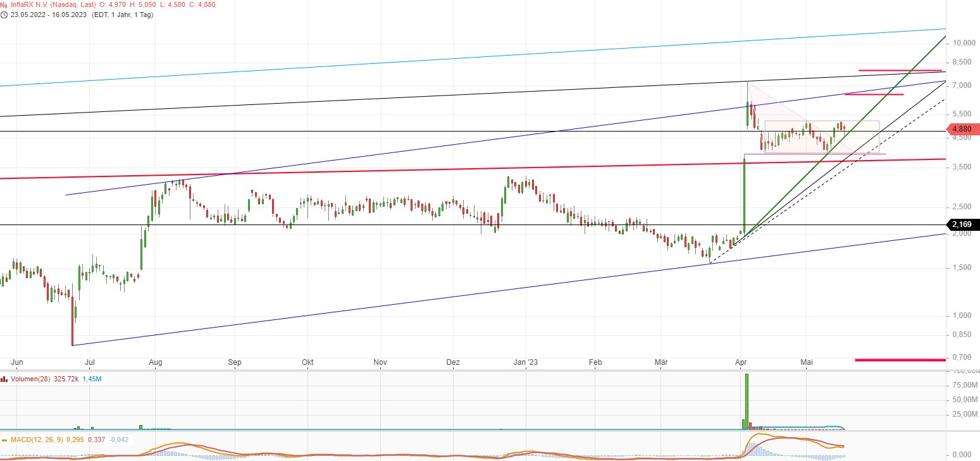
Task: Click the black 2,169 price level tag
Action: pyautogui.click(x=963, y=224)
